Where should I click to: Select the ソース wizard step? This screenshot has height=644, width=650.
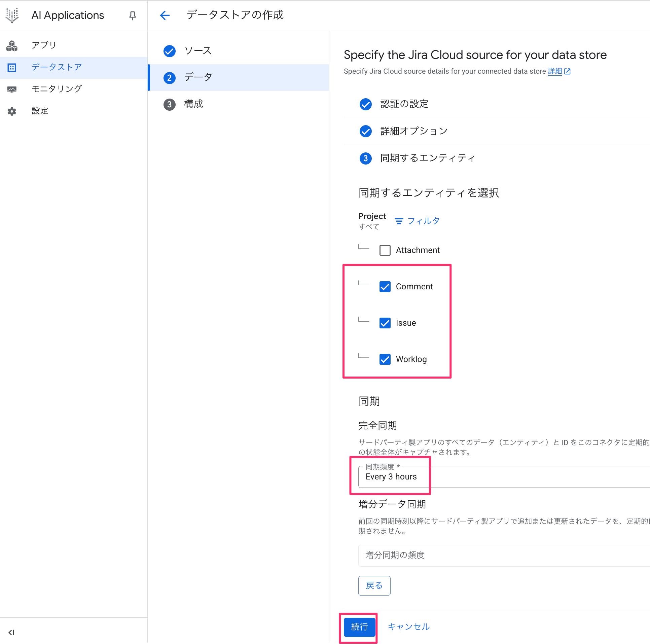pos(238,51)
